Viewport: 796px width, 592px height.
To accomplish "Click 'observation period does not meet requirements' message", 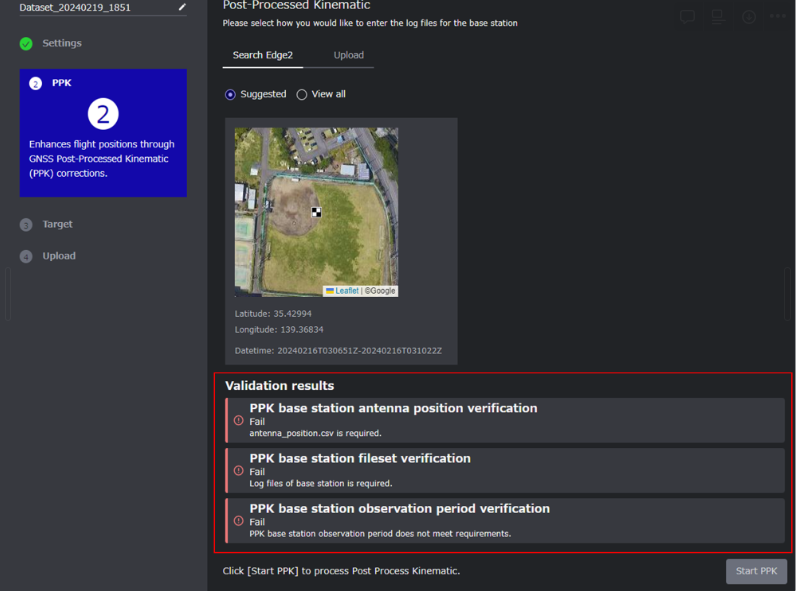I will click(x=380, y=534).
